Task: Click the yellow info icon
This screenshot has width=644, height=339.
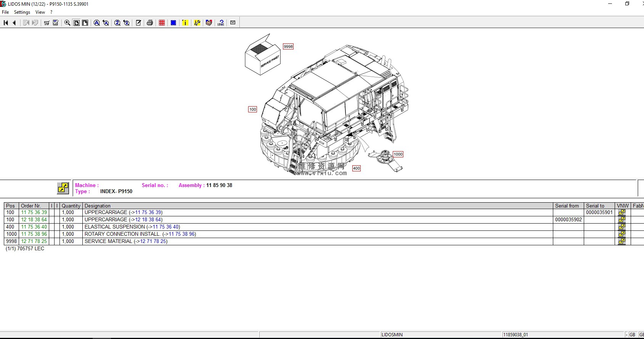Action: 185,23
